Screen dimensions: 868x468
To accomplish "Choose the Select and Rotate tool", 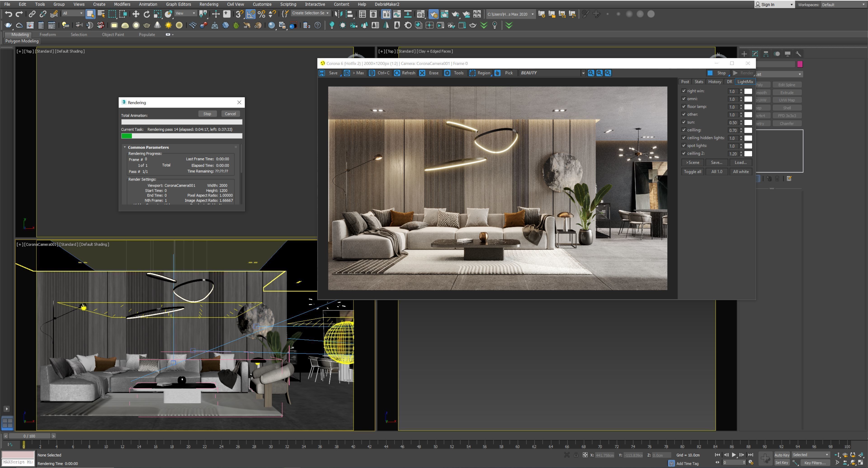I will pos(147,14).
